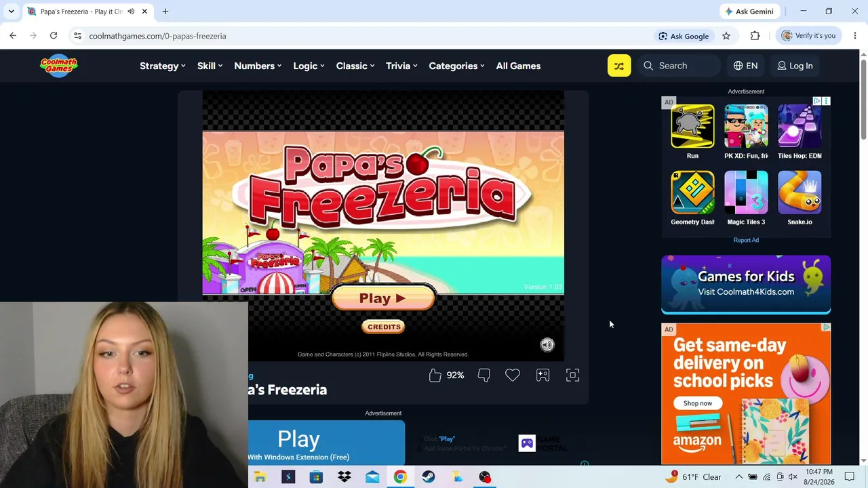The height and width of the screenshot is (488, 868).
Task: Open the weather widget showing 61°F Clear
Action: point(693,477)
